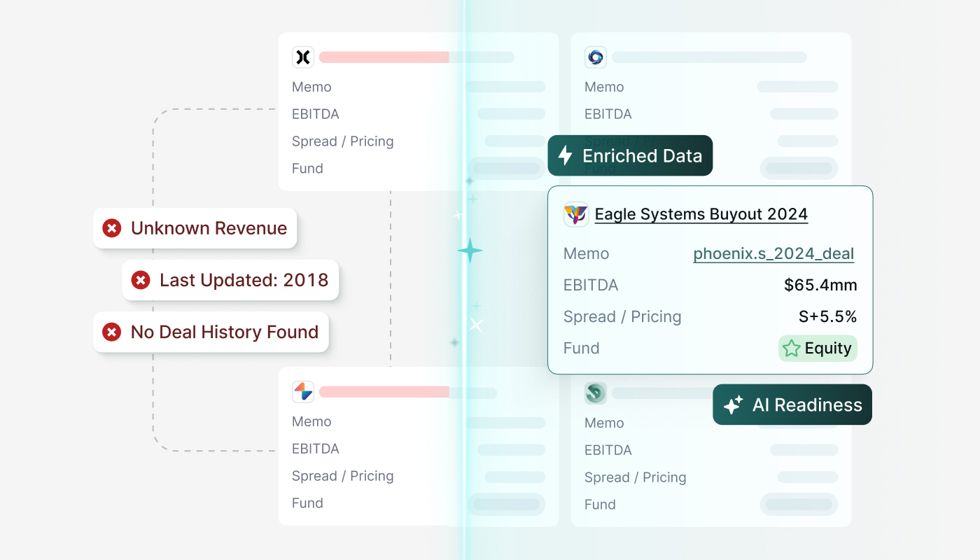This screenshot has width=980, height=560.
Task: Select the sparkle icon in AI Readiness badge
Action: click(x=731, y=405)
